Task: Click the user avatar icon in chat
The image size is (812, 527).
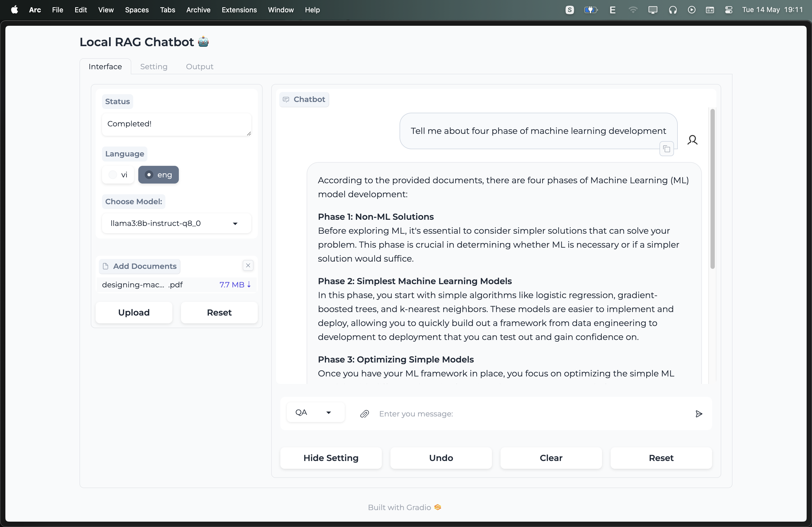Action: (692, 140)
